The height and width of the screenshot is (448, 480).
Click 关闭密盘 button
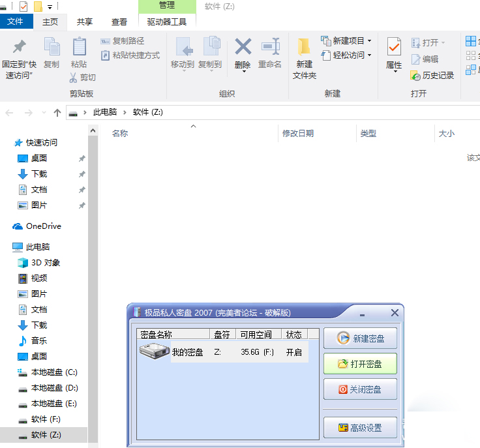[360, 389]
